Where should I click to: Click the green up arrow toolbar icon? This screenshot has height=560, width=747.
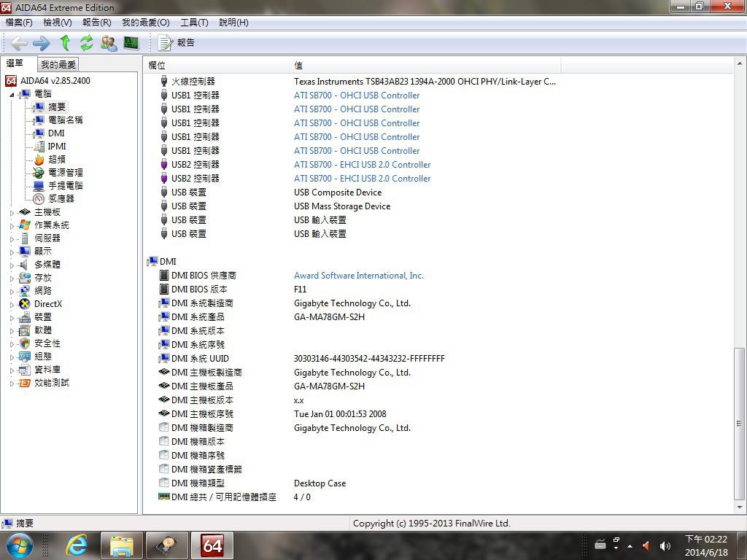(65, 43)
